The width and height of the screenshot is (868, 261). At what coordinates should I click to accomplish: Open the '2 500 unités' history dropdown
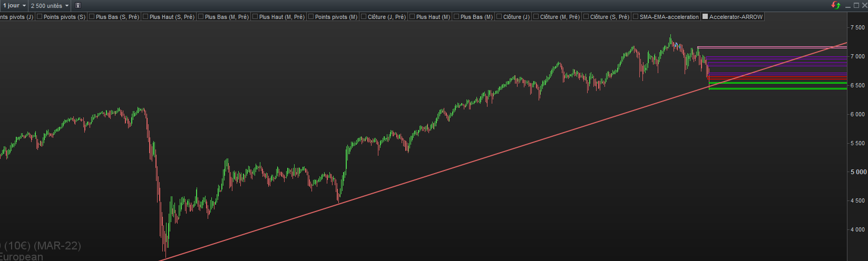[x=50, y=5]
